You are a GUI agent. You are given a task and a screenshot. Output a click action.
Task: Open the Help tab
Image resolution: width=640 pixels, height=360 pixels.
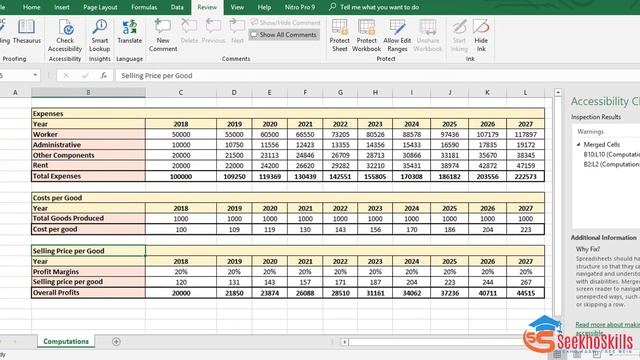click(264, 7)
